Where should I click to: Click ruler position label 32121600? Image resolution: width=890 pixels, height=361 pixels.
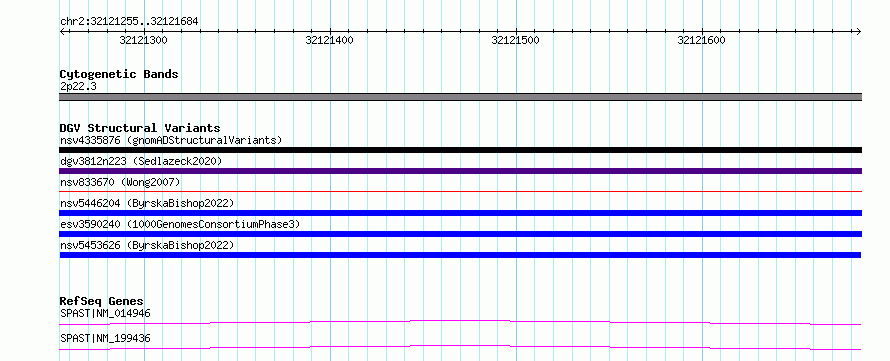click(x=702, y=40)
